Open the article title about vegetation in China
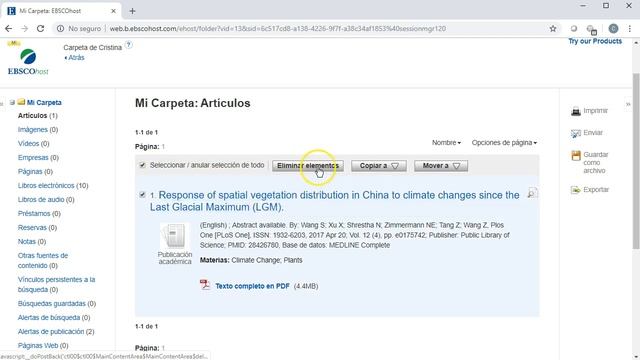 click(334, 201)
